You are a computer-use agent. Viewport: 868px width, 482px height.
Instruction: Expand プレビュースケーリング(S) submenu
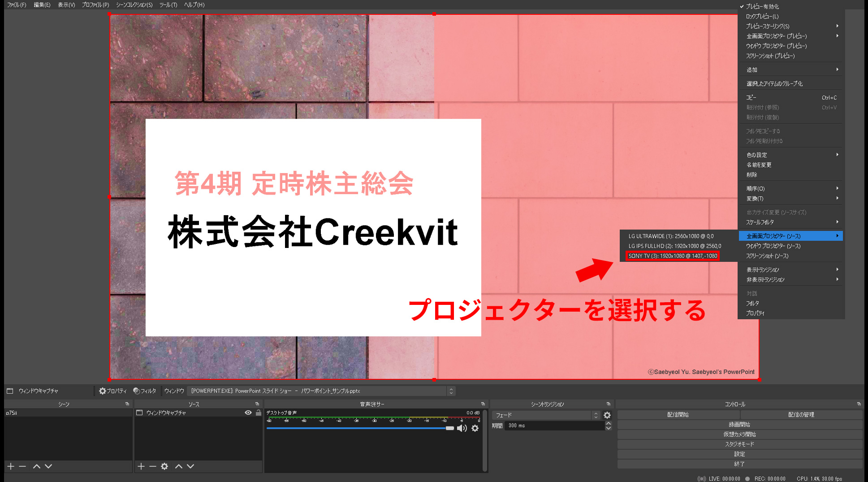tap(790, 26)
